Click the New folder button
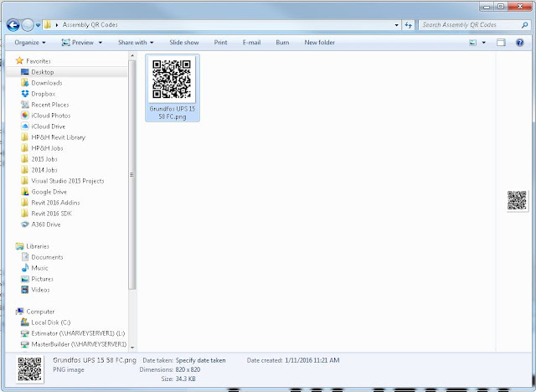 point(320,43)
